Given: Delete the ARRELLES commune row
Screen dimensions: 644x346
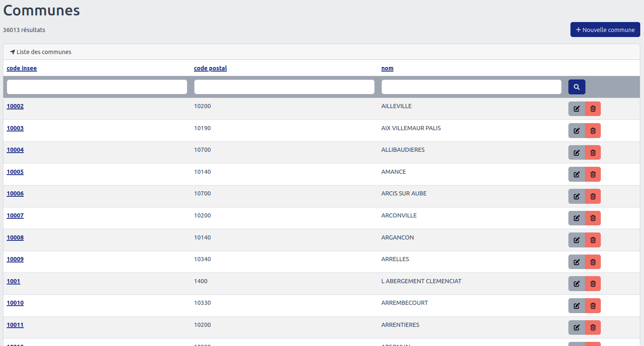Looking at the screenshot, I should click(593, 262).
